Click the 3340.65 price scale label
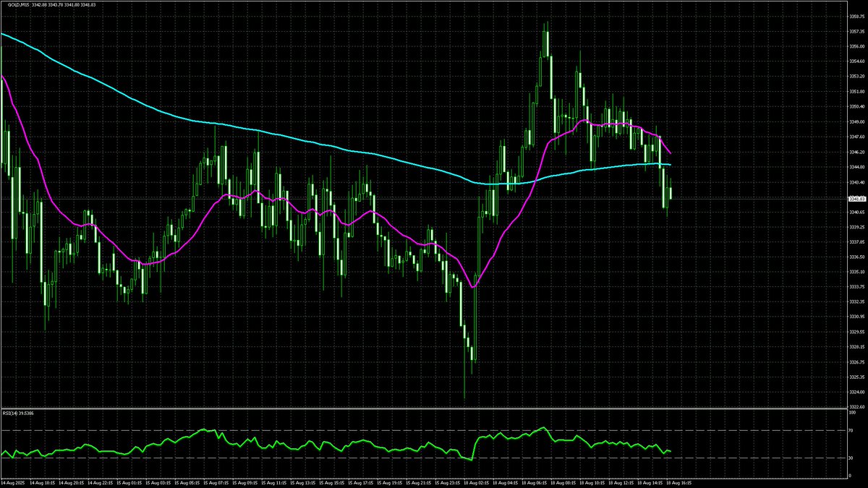 click(856, 212)
